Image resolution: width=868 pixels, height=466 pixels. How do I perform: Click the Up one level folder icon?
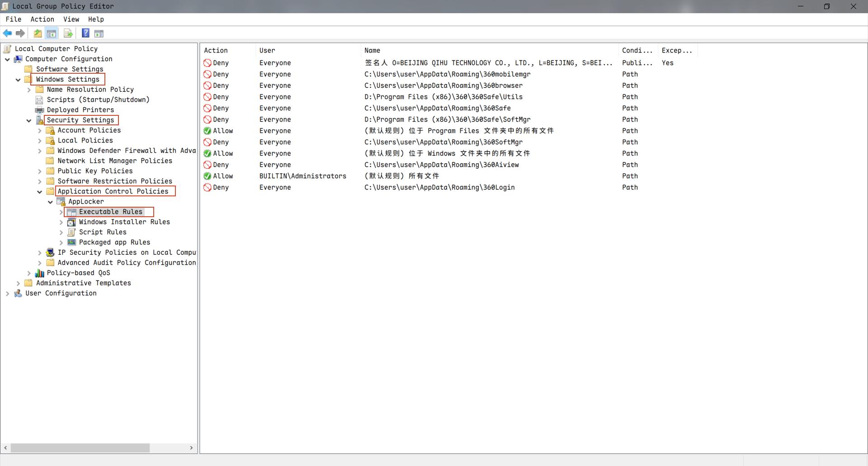(x=38, y=33)
